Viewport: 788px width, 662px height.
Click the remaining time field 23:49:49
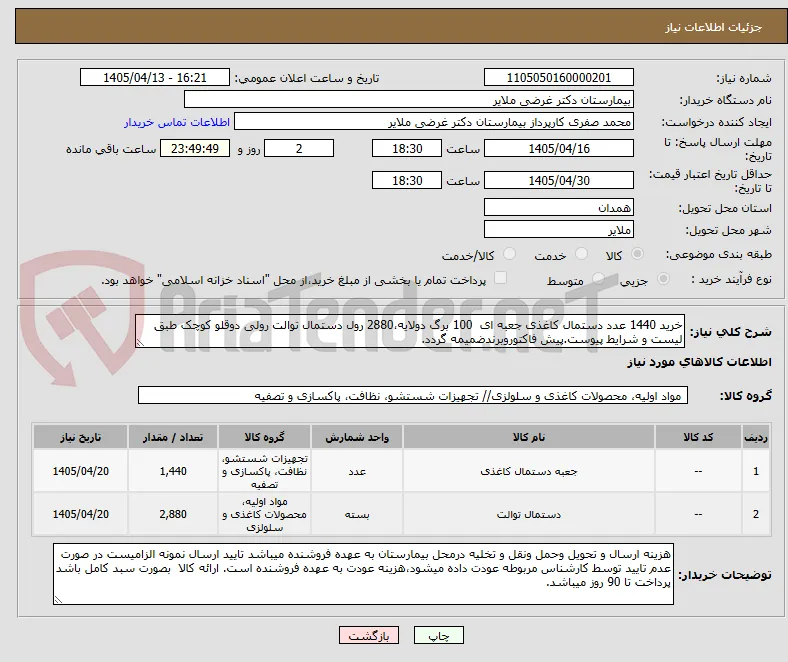tap(195, 148)
